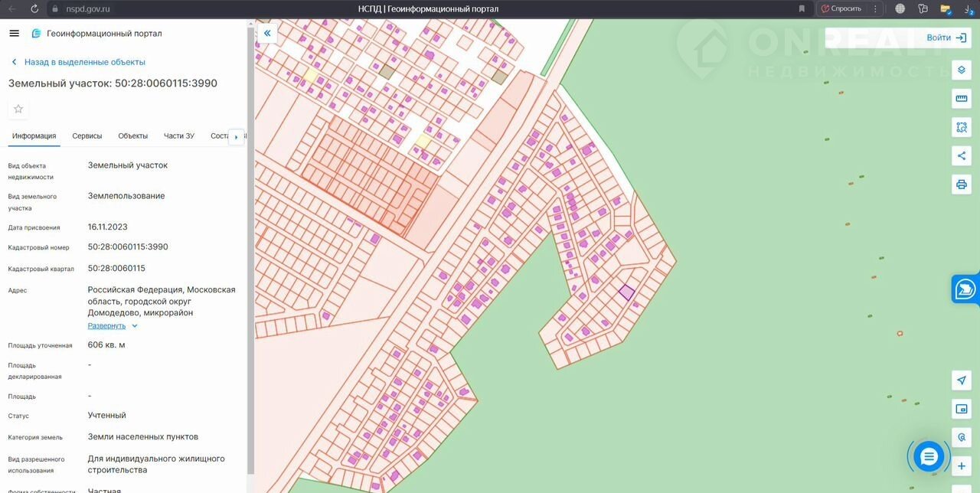980x493 pixels.
Task: Open the browser's Спросить options menu
Action: click(876, 8)
